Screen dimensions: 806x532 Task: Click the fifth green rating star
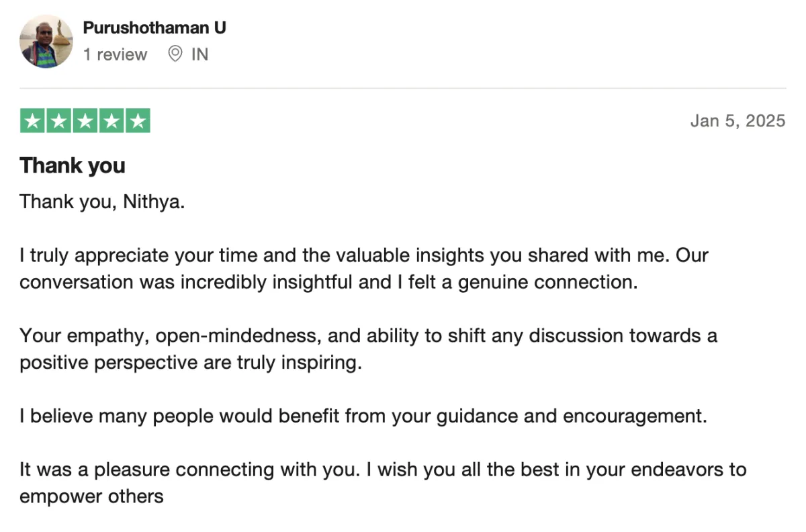coord(138,121)
